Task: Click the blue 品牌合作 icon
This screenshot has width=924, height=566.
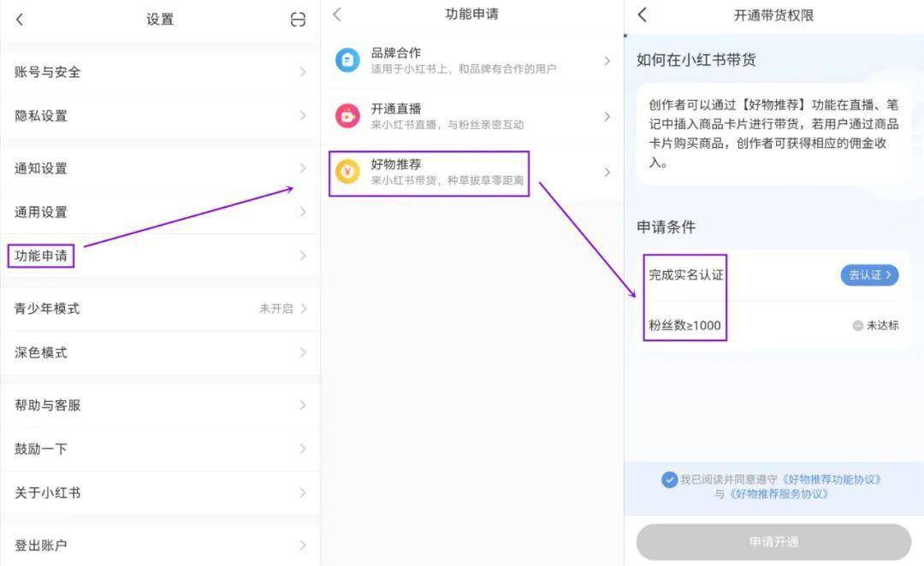Action: 347,61
